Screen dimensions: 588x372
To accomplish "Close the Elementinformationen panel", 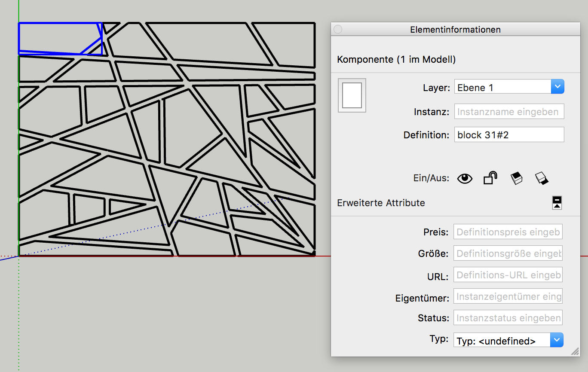I will click(338, 29).
